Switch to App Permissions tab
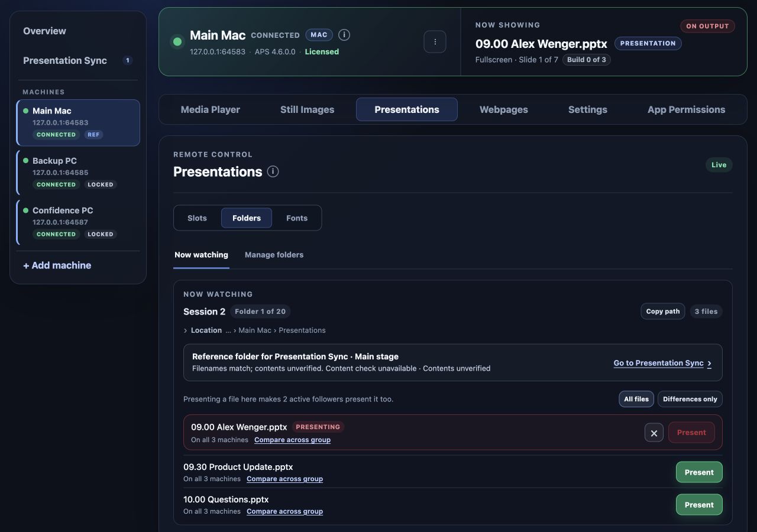This screenshot has width=757, height=532. 686,109
